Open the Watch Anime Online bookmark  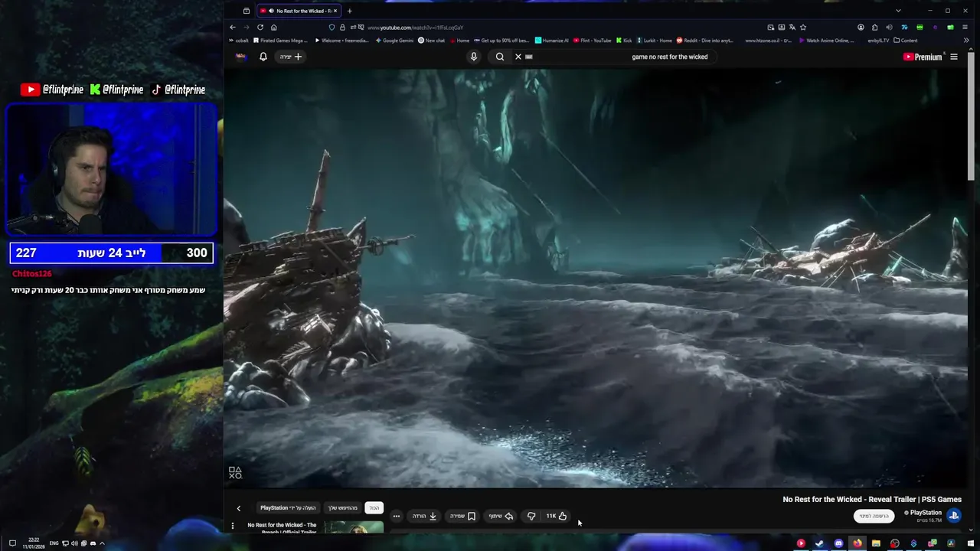point(826,41)
